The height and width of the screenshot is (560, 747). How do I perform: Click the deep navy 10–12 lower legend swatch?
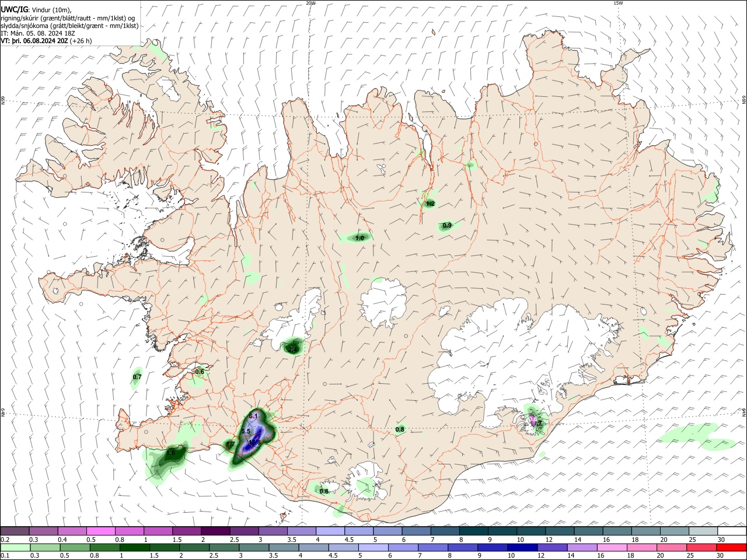point(522,547)
